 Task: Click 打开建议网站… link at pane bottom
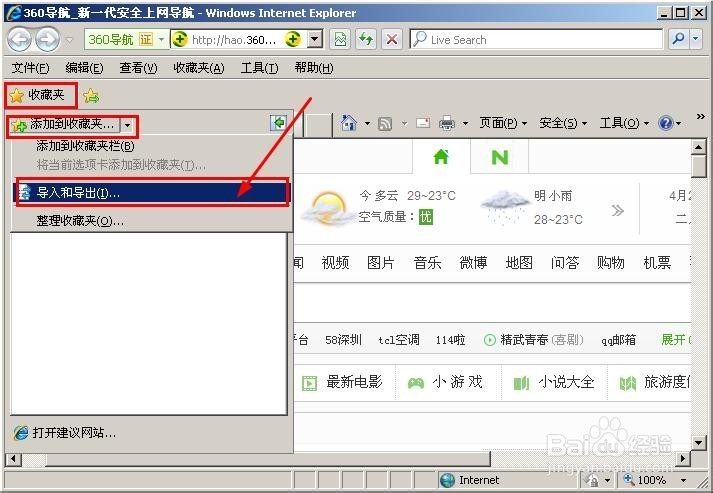coord(65,433)
